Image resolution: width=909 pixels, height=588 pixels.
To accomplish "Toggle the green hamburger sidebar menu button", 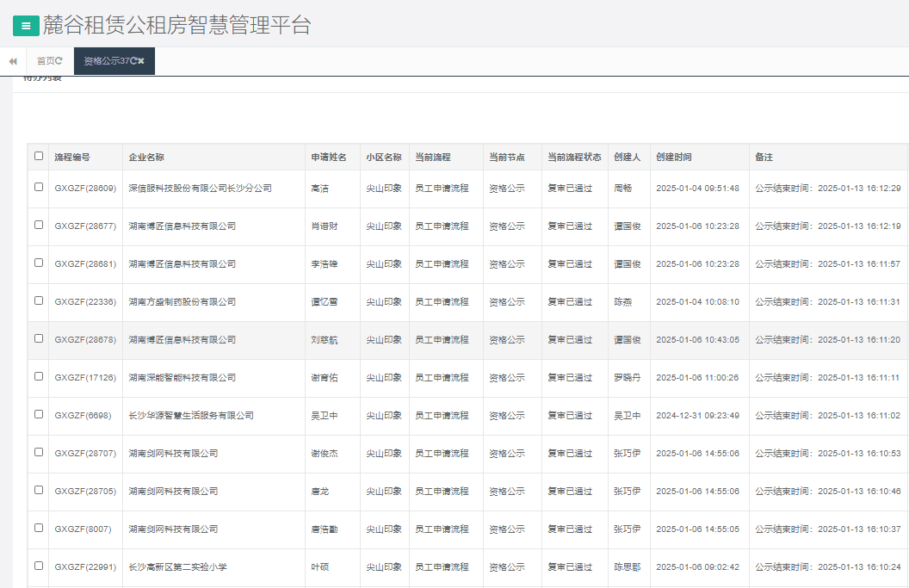I will click(x=26, y=26).
